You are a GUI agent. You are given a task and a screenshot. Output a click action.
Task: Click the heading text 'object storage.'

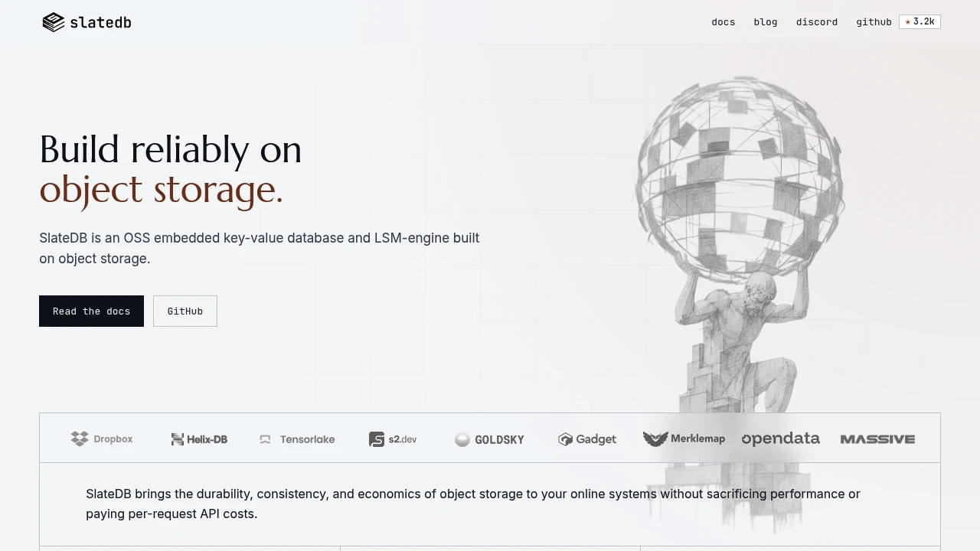point(162,189)
